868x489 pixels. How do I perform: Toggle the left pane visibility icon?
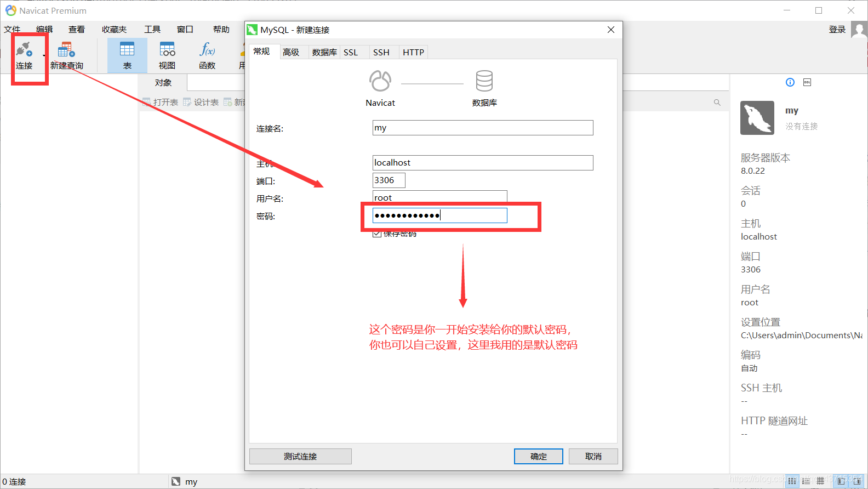pos(841,481)
